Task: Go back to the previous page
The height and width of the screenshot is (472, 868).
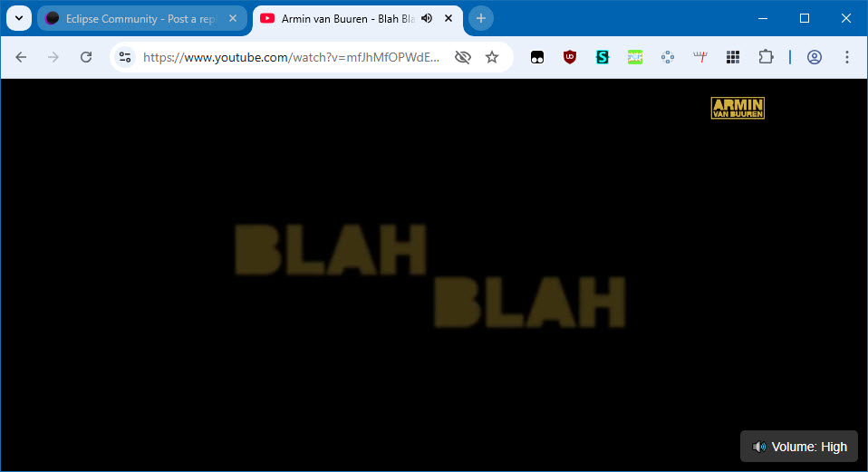Action: pos(21,57)
